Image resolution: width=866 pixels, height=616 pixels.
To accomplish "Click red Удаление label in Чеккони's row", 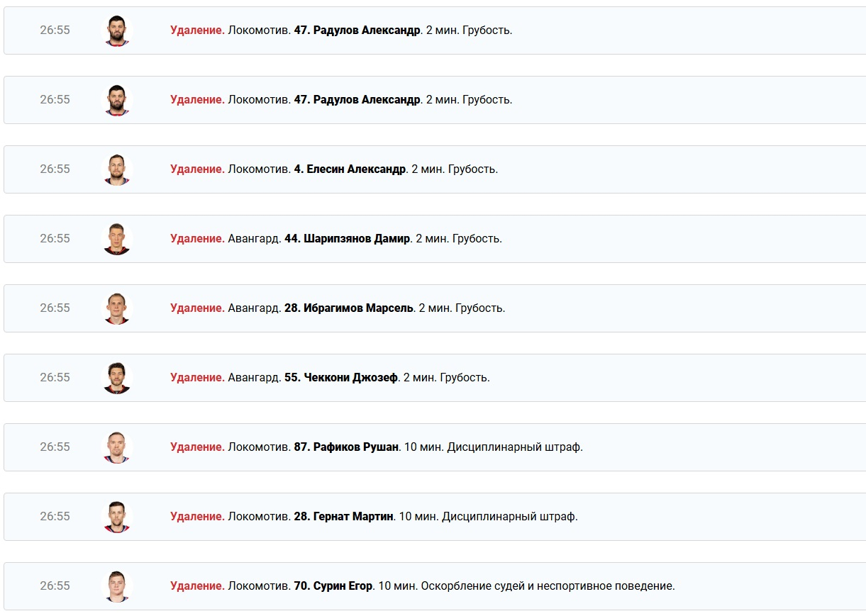I will [x=197, y=378].
